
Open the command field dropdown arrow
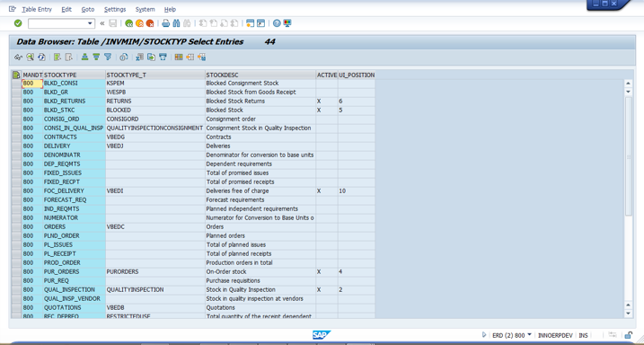(91, 23)
